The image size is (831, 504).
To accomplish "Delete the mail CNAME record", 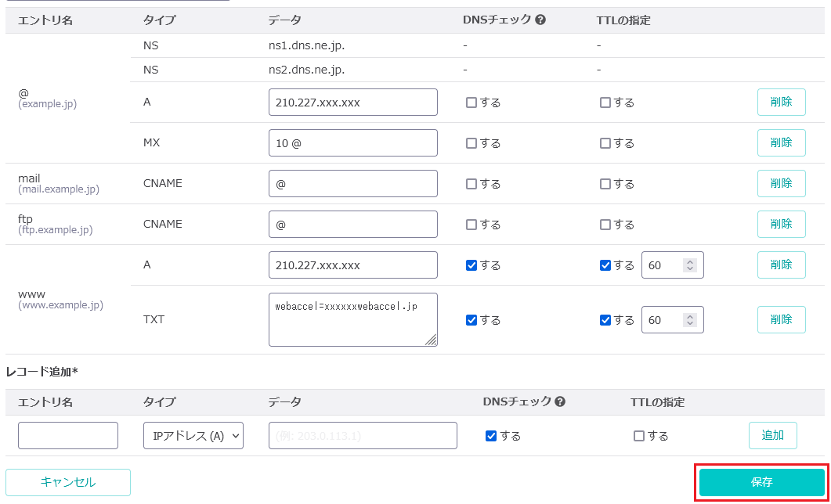I will pyautogui.click(x=781, y=184).
